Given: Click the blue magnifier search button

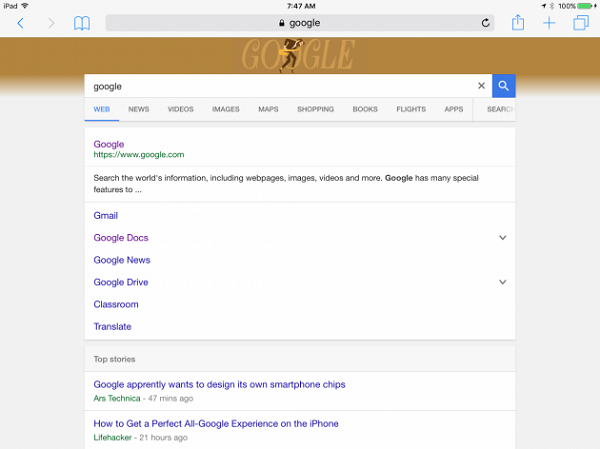Looking at the screenshot, I should tap(504, 86).
